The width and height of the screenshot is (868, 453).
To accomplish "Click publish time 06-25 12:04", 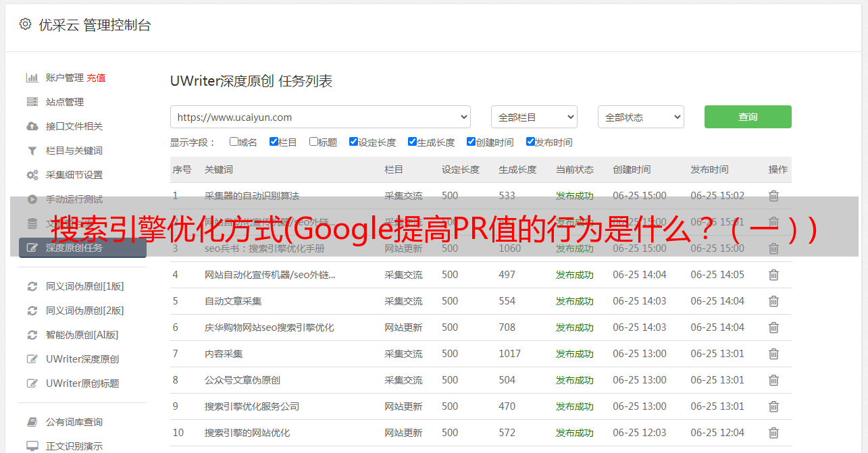I will pyautogui.click(x=717, y=433).
